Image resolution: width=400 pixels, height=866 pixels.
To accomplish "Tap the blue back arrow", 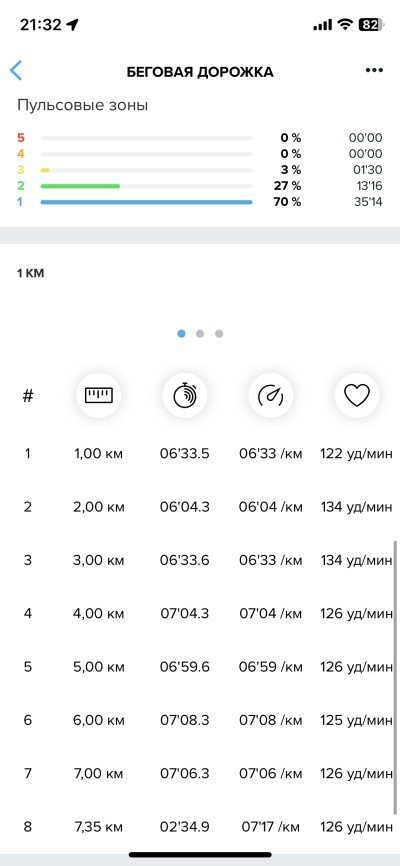I will pyautogui.click(x=16, y=71).
